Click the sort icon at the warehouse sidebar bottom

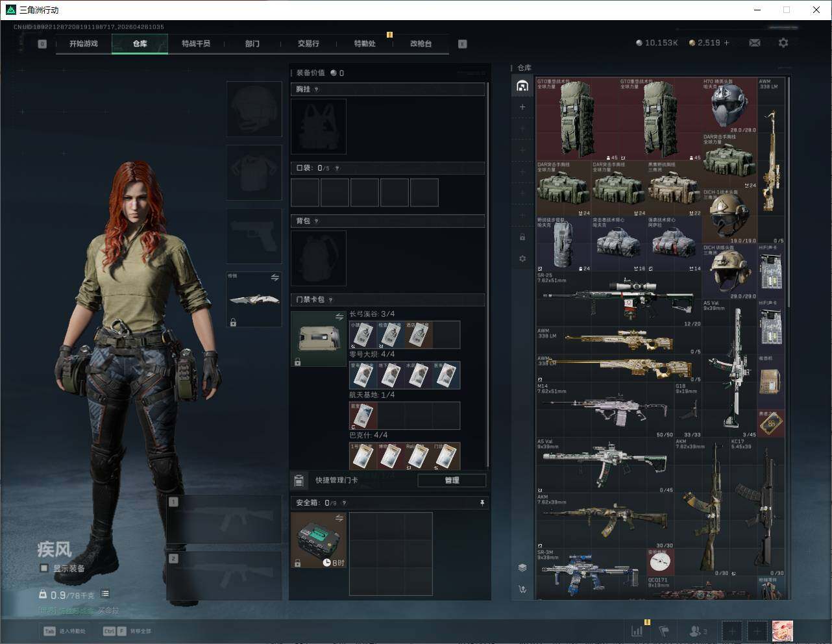click(522, 589)
